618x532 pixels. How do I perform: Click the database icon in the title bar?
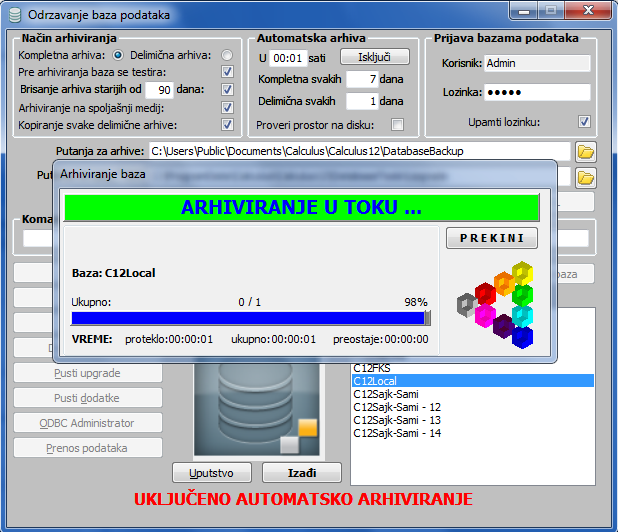[x=15, y=15]
